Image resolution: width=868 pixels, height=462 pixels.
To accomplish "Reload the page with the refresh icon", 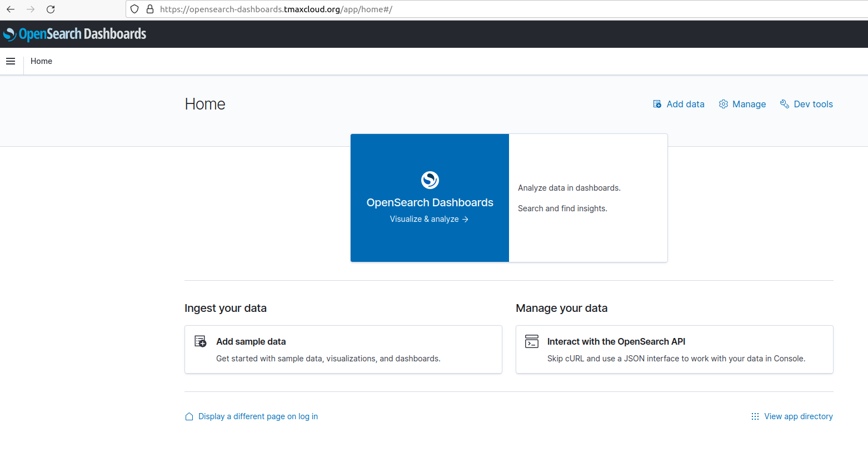I will tap(51, 9).
